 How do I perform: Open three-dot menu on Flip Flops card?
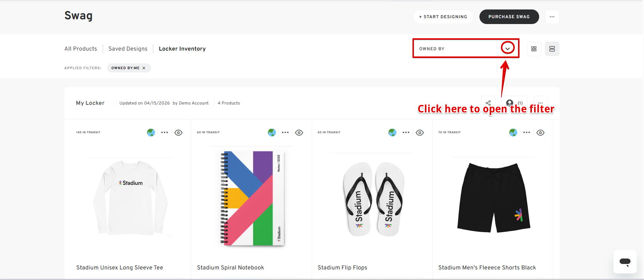coord(406,133)
